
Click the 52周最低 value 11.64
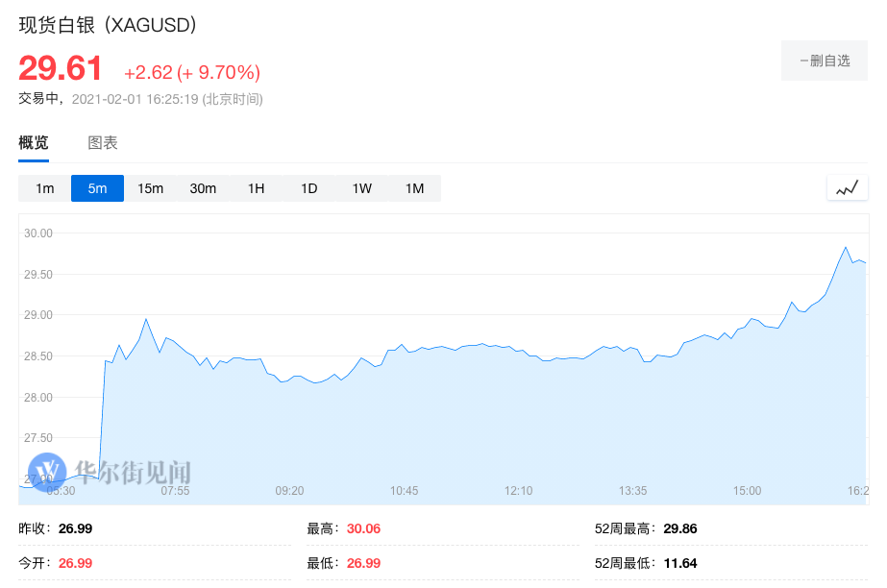point(680,563)
